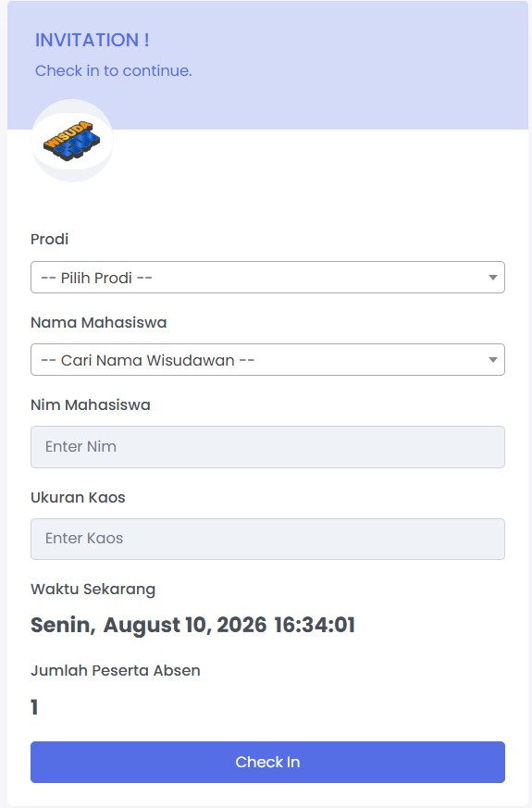This screenshot has width=532, height=808.
Task: Click the 'Check in to continue.' text
Action: 113,70
